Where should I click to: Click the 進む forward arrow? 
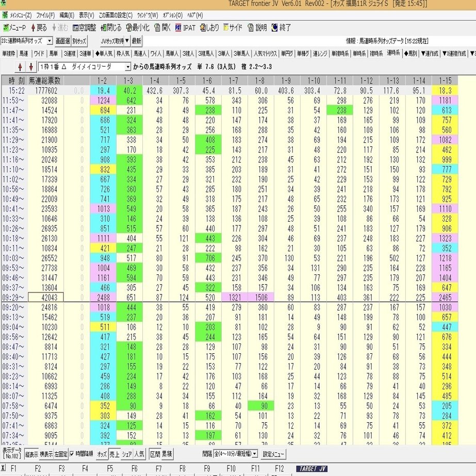tap(60, 28)
